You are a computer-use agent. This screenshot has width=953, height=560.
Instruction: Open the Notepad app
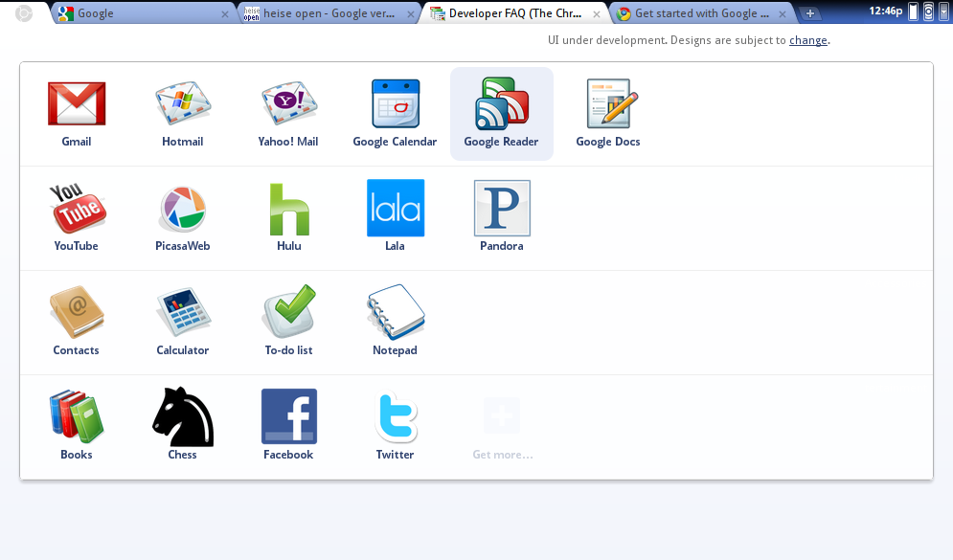point(396,311)
